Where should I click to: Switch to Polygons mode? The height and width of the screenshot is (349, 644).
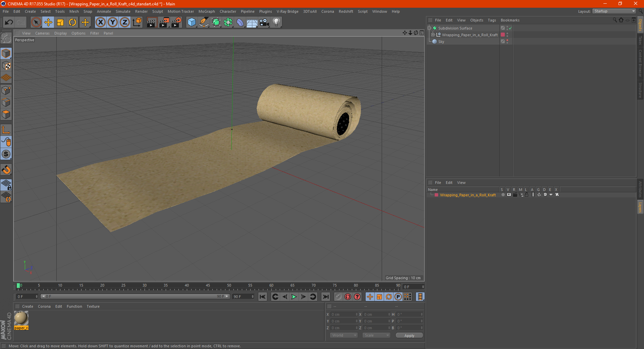pyautogui.click(x=6, y=114)
